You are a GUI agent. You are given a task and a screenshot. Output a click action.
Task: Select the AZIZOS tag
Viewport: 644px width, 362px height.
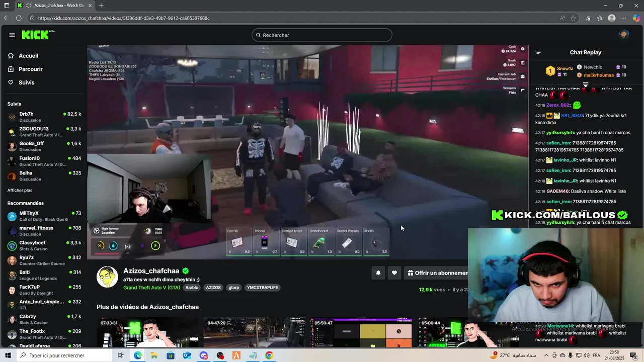pyautogui.click(x=213, y=288)
